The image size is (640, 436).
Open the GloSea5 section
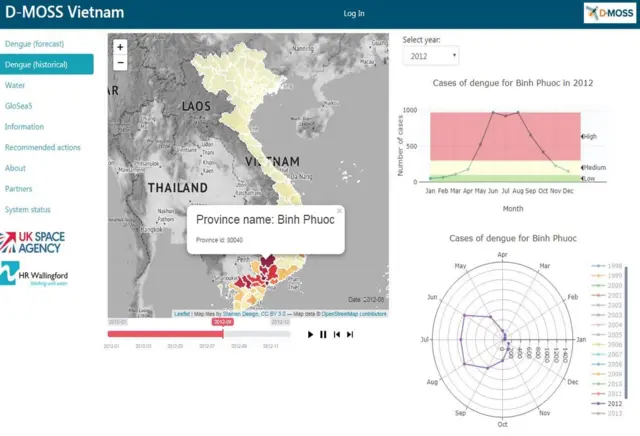[x=18, y=106]
